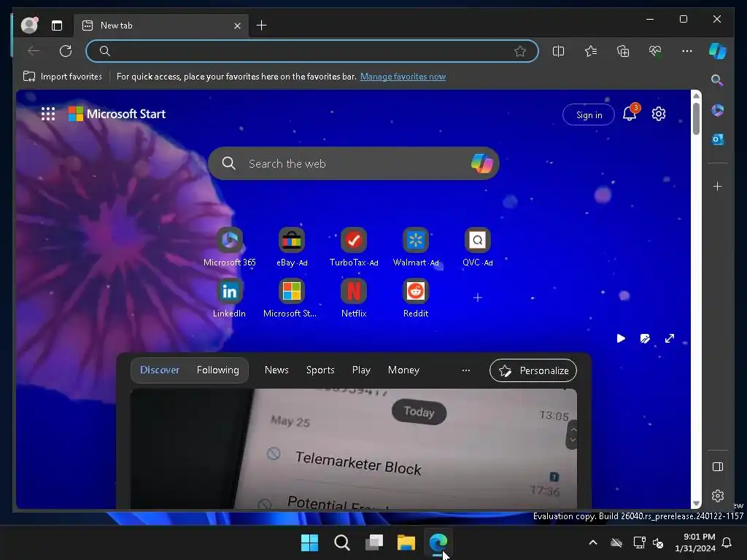This screenshot has height=560, width=747.
Task: Open Copilot from the toolbar
Action: pos(718,51)
